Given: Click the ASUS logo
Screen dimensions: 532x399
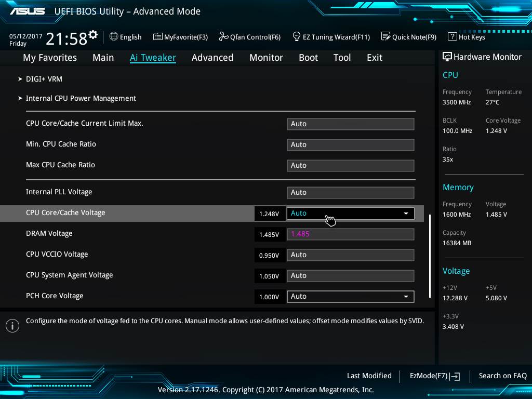Looking at the screenshot, I should 28,11.
